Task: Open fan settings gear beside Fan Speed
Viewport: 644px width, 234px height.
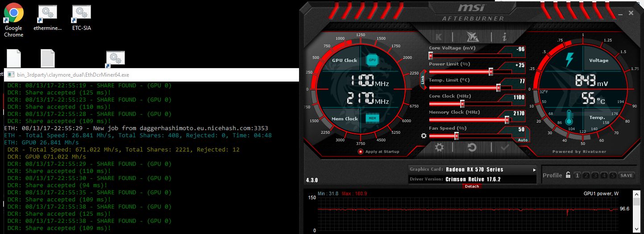Action: pyautogui.click(x=424, y=136)
